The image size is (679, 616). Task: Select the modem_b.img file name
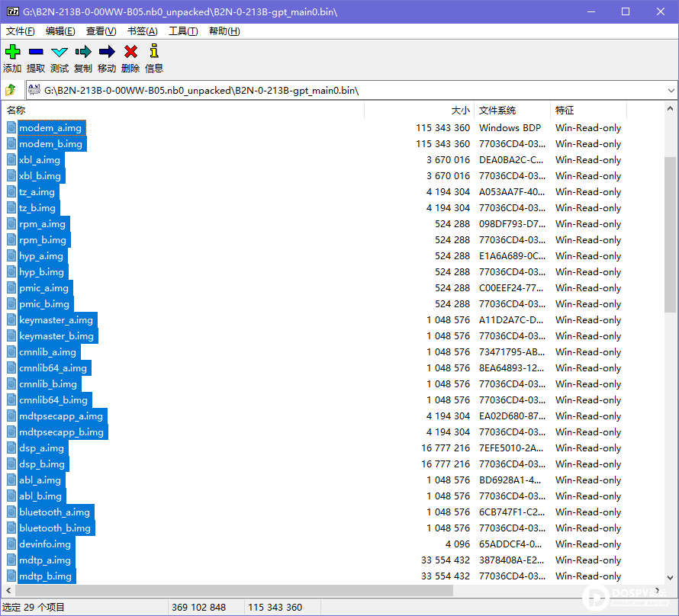point(50,143)
